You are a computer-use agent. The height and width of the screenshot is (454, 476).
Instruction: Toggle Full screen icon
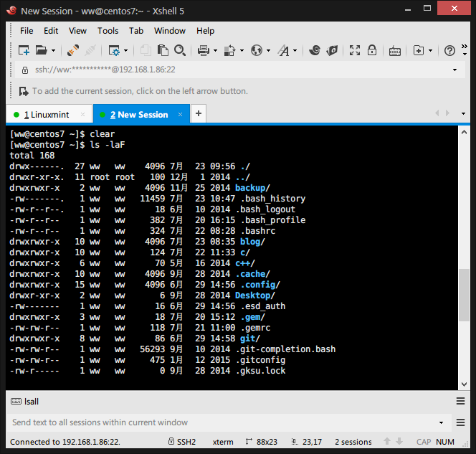coord(355,50)
